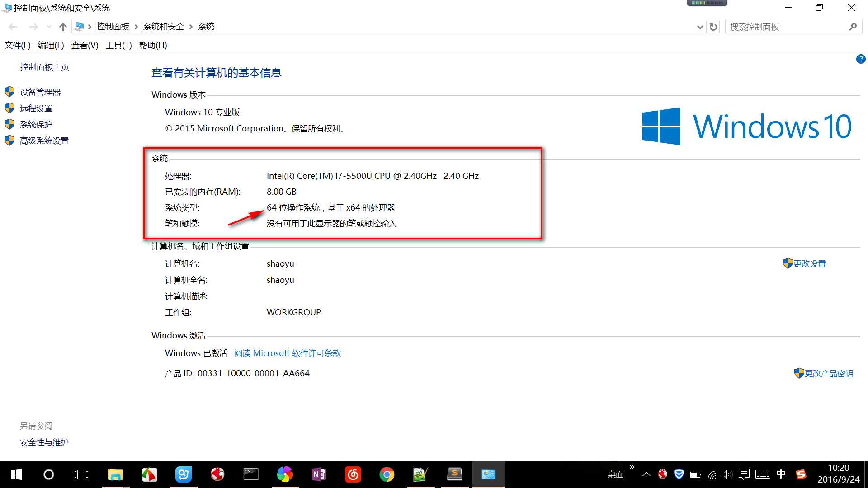Click the Forward navigation arrow
868x488 pixels.
click(33, 27)
